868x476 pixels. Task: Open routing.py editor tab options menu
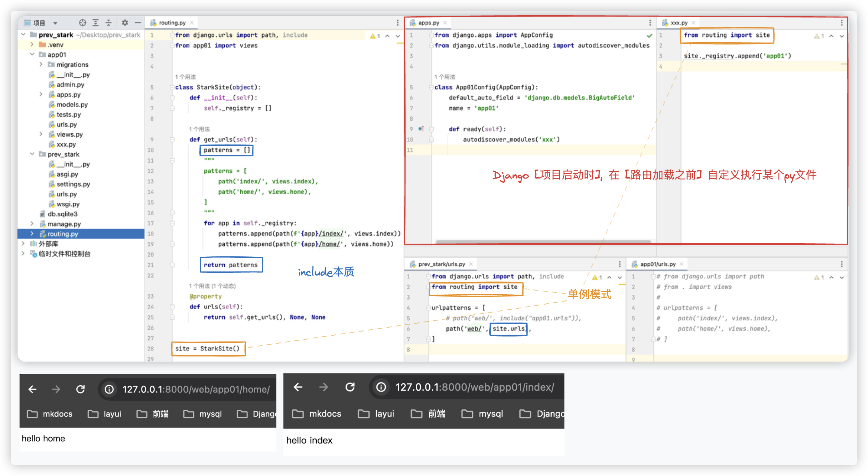tap(398, 23)
